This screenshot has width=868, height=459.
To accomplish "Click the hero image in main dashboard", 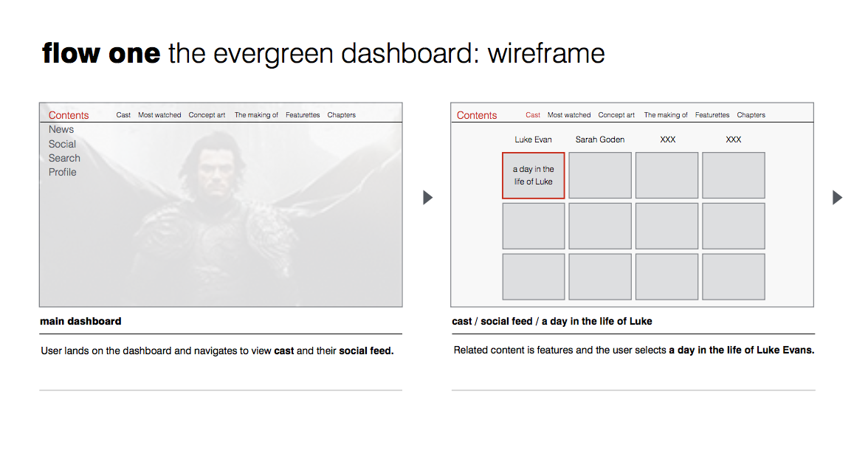I will point(221,214).
